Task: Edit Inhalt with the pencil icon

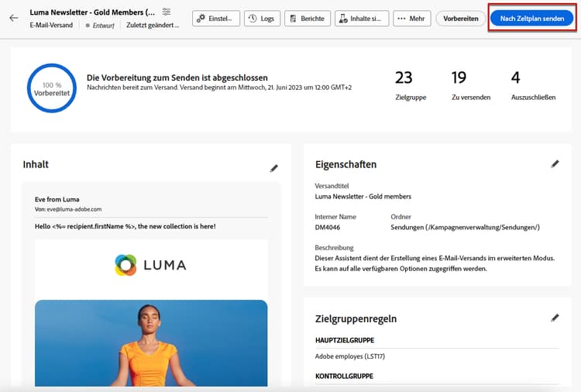Action: coord(273,169)
